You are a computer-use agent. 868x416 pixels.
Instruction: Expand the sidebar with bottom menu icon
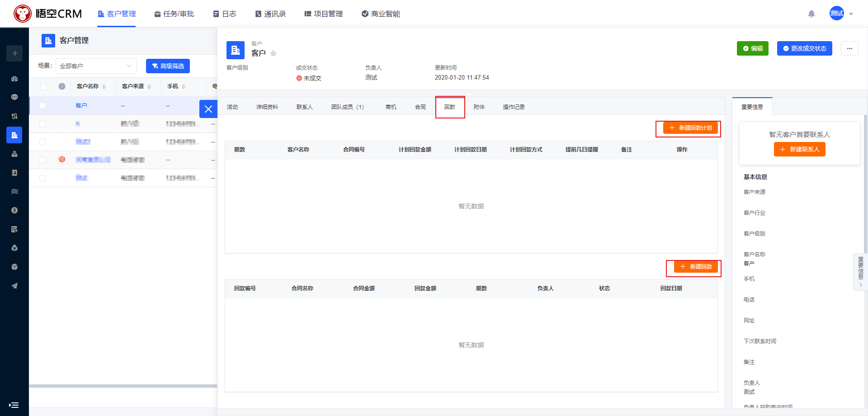(x=14, y=405)
